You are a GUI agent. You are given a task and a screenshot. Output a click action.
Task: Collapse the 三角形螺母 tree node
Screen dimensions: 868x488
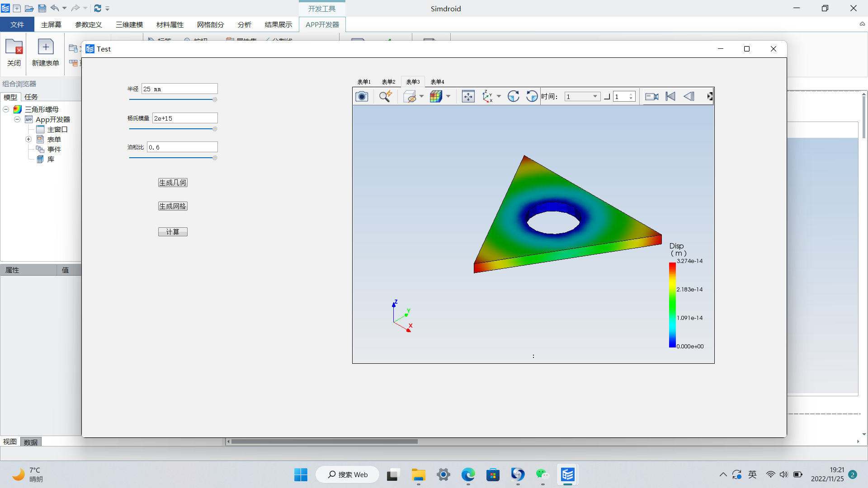(x=6, y=109)
